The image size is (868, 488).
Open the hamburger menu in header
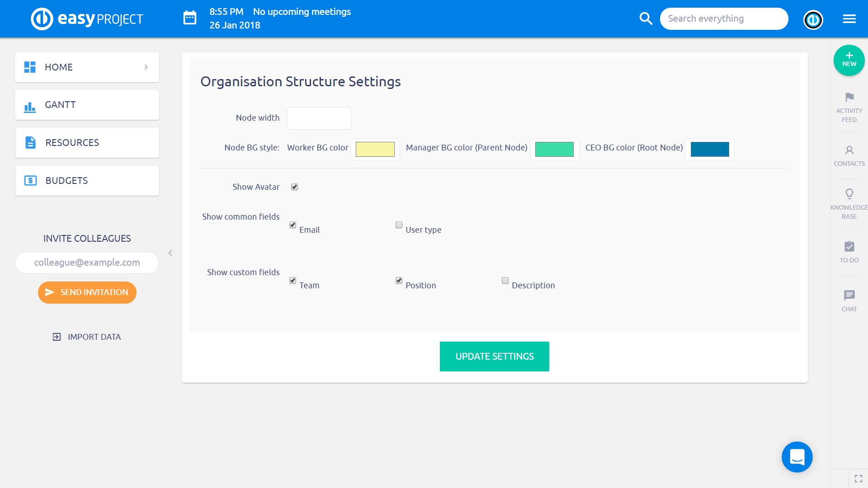click(849, 19)
